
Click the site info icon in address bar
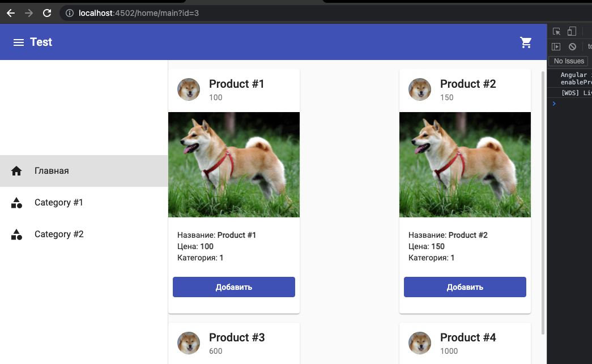coord(70,13)
